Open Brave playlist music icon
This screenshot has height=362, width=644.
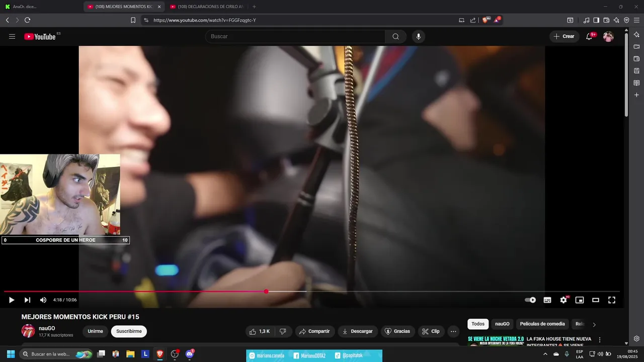586,20
